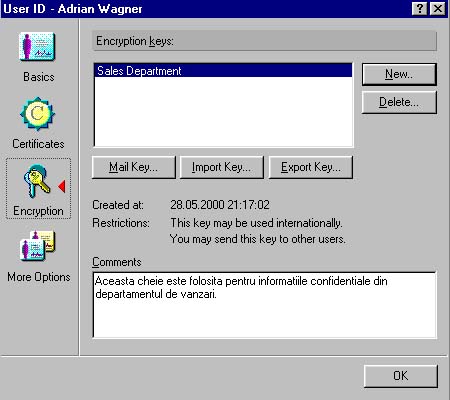Click the Export Key... button
450x400 pixels.
[311, 167]
